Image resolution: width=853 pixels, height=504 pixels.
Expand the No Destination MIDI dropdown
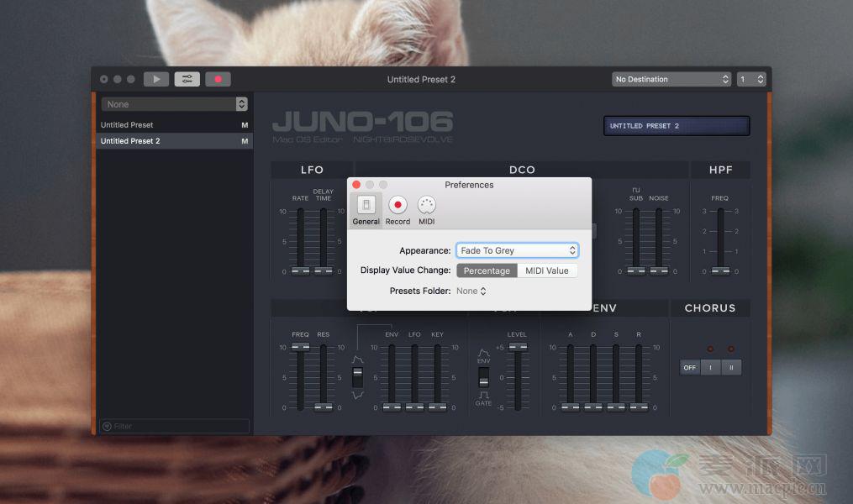click(x=671, y=79)
